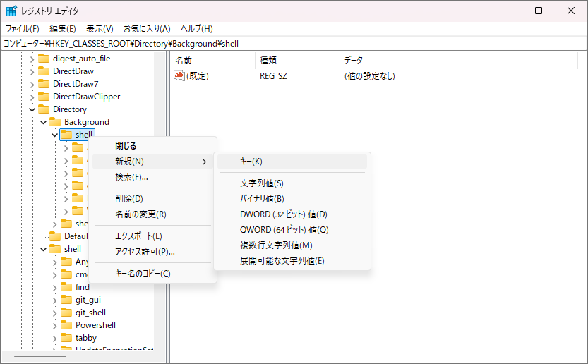The image size is (588, 364).
Task: Choose 閉じる in the context menu
Action: coord(153,146)
